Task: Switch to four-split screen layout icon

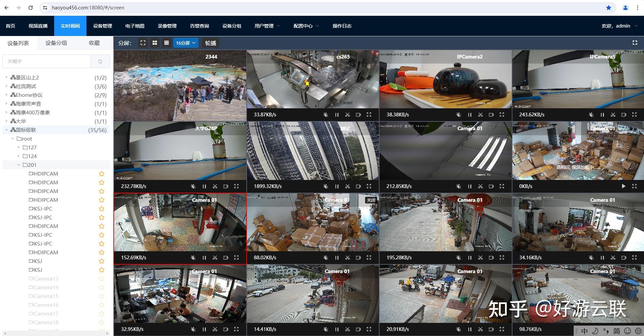Action: tap(155, 43)
